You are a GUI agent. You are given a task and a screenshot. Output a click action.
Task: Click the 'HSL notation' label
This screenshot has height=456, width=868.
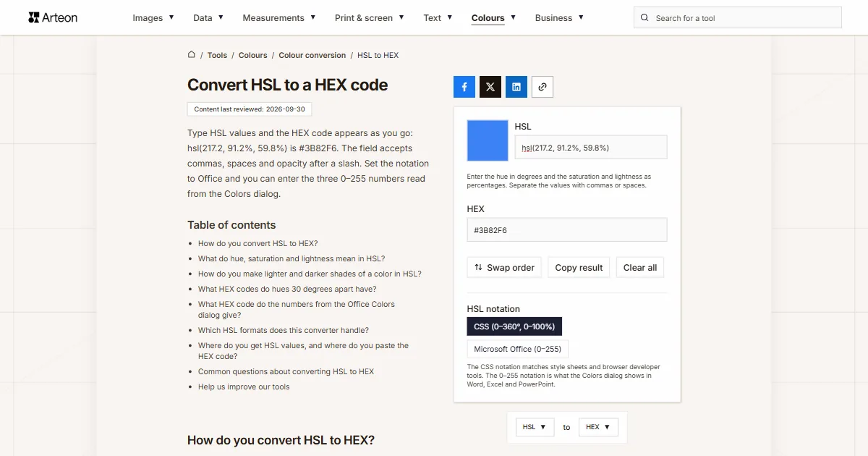click(493, 308)
